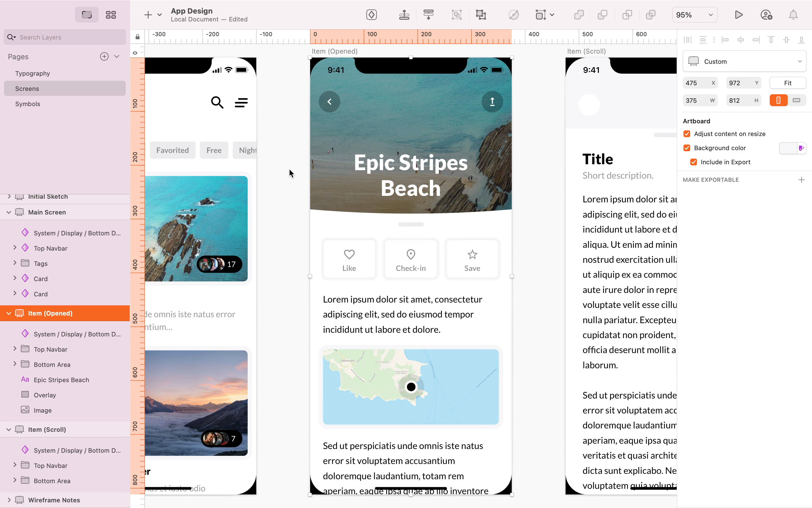
Task: Click the Search Layers field
Action: click(65, 37)
